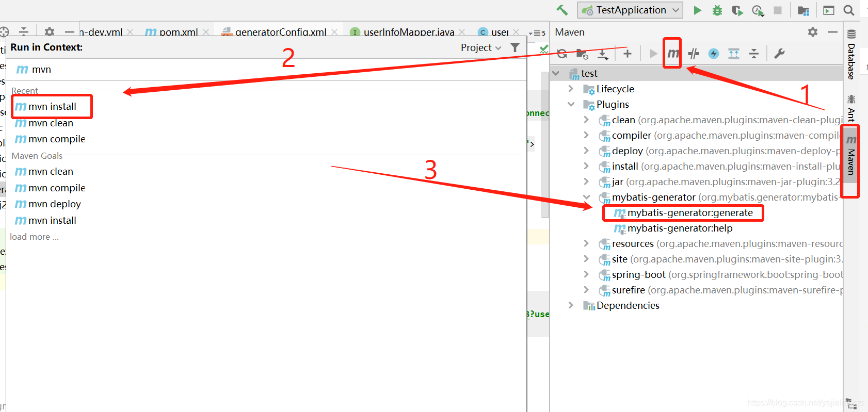This screenshot has width=868, height=412.
Task: Click the filter funnel icon
Action: (x=515, y=47)
